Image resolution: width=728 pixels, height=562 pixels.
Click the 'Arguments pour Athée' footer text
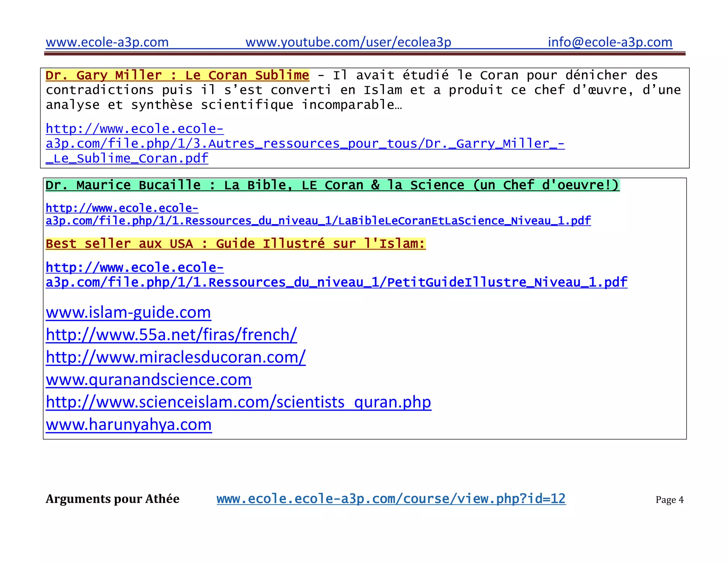pos(112,499)
